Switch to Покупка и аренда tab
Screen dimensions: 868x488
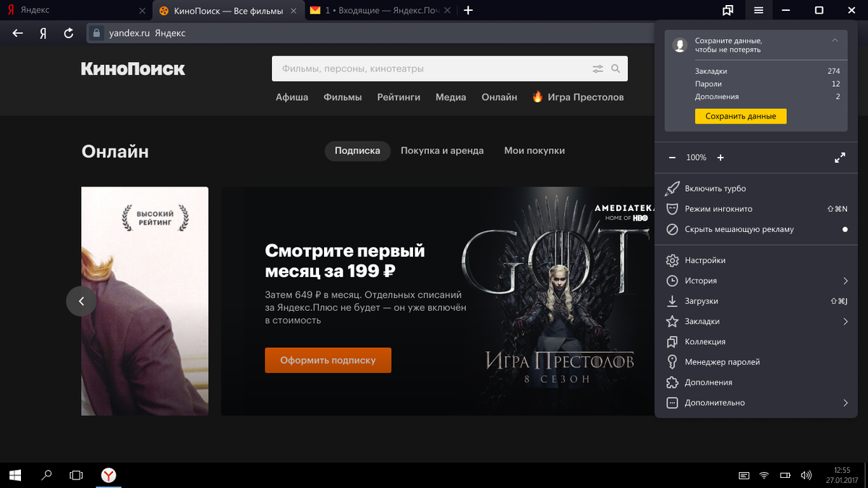[442, 150]
